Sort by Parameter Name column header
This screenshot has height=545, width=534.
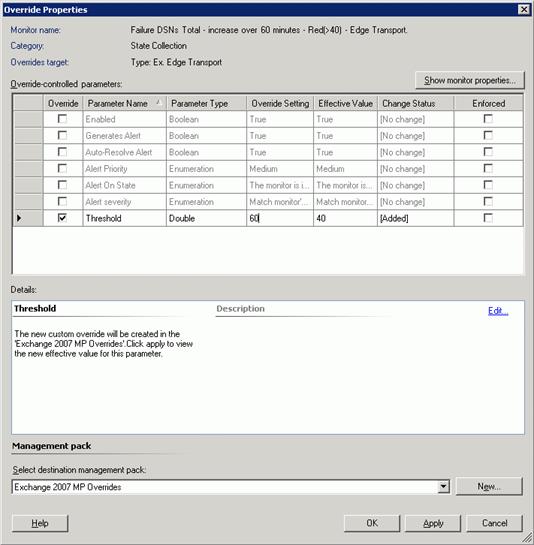(x=125, y=103)
